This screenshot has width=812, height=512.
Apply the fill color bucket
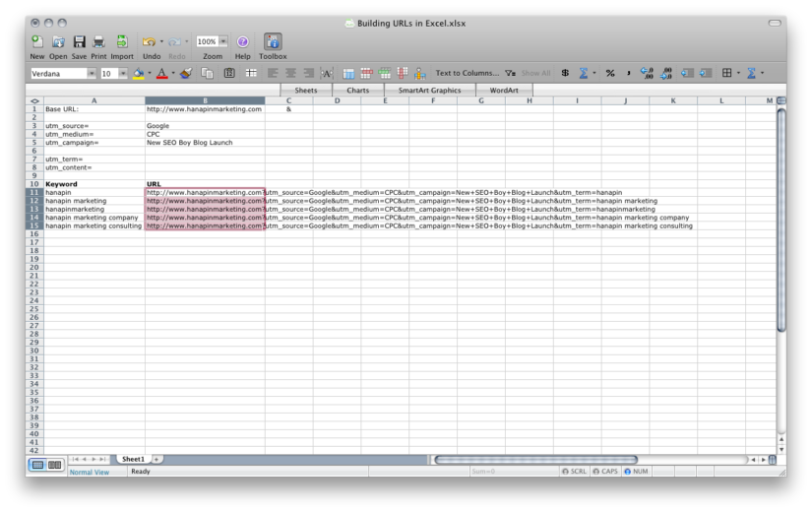(x=138, y=74)
